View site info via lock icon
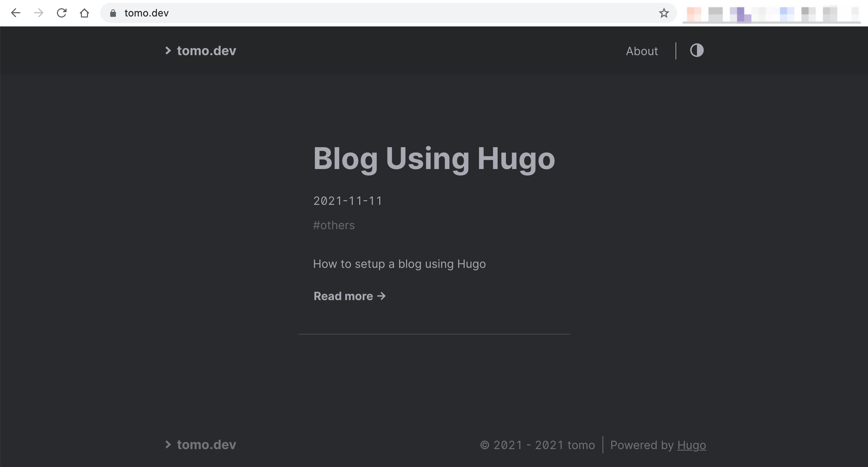This screenshot has height=467, width=868. pyautogui.click(x=113, y=13)
